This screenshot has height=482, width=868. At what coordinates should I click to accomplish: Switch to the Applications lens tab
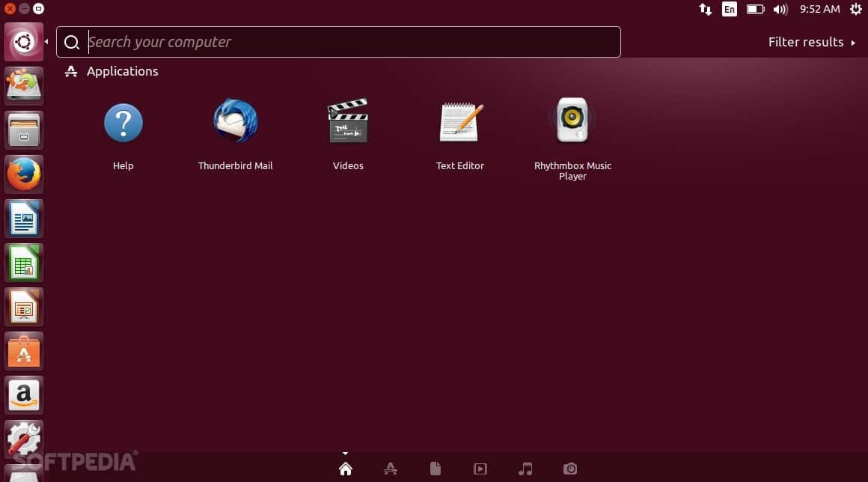391,469
